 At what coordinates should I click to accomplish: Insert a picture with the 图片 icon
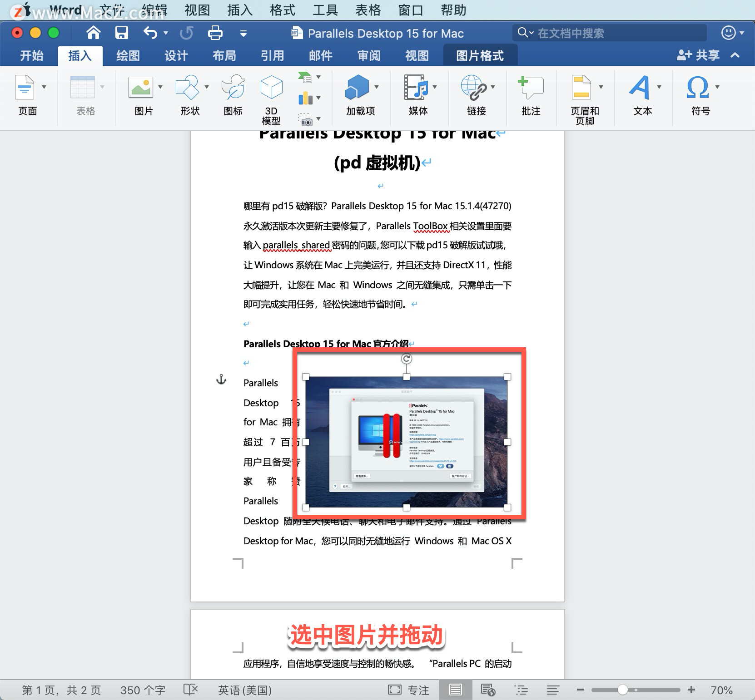pyautogui.click(x=141, y=87)
